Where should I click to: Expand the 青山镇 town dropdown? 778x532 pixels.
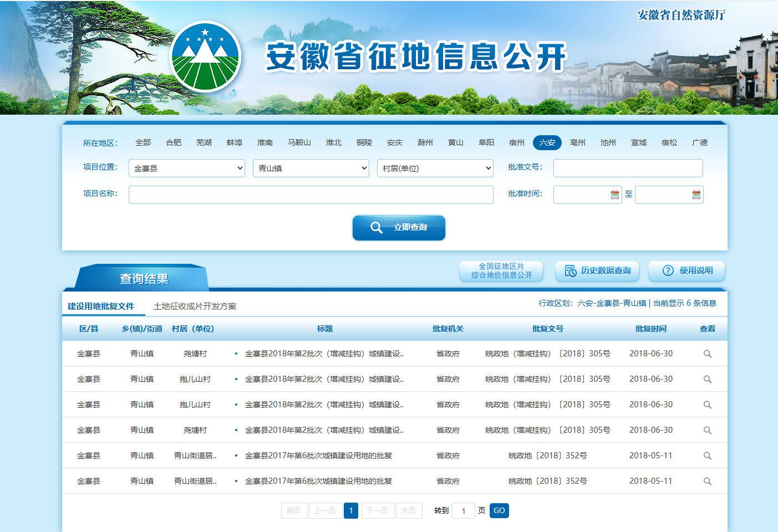pos(311,168)
